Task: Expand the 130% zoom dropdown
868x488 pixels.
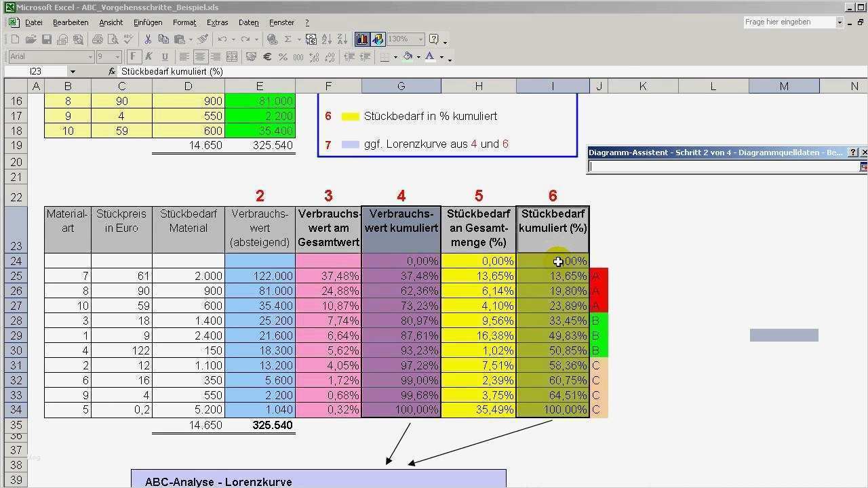Action: point(420,40)
